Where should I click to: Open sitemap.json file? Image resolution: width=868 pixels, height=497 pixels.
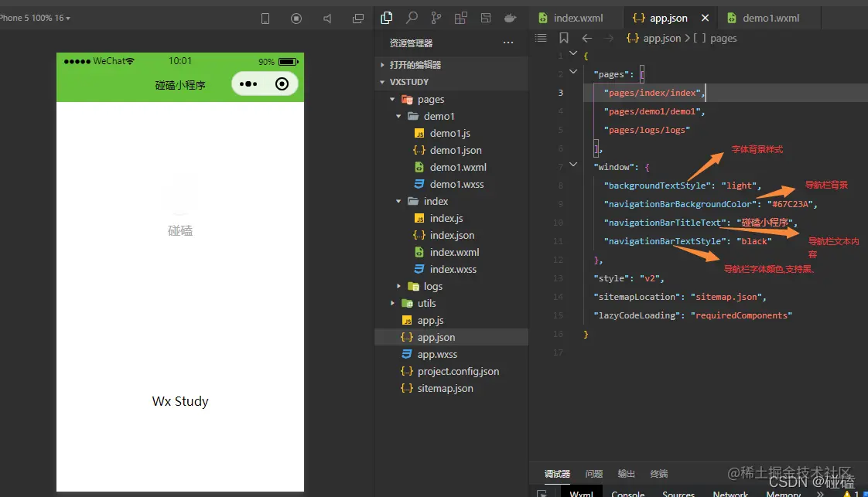[x=452, y=388]
